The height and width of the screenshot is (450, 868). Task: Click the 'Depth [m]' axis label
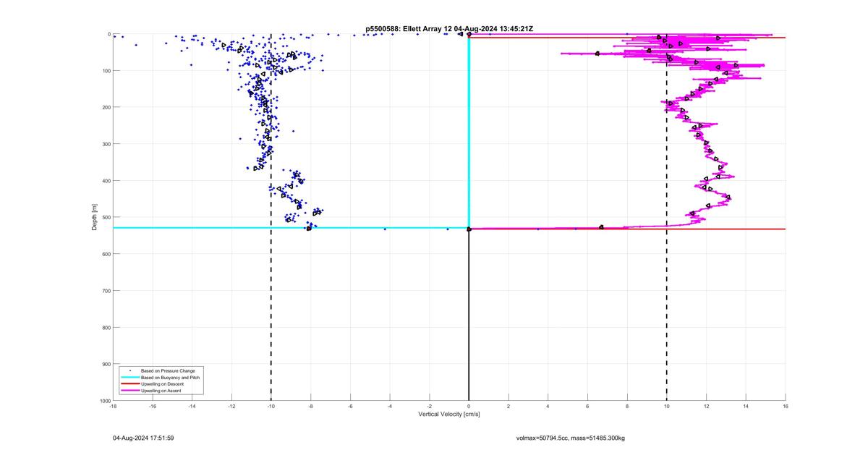(95, 217)
